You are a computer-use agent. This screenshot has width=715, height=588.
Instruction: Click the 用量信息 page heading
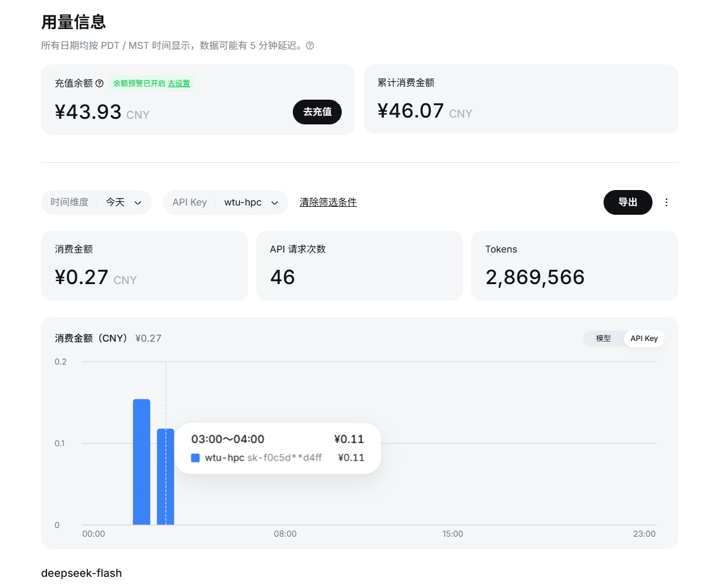tap(74, 22)
